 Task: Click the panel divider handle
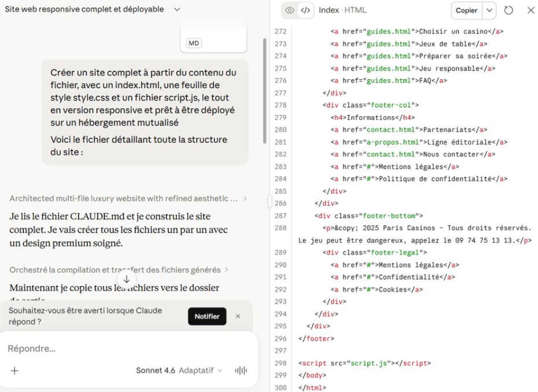click(270, 201)
